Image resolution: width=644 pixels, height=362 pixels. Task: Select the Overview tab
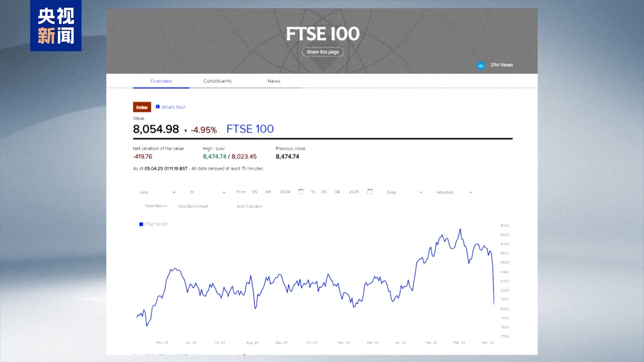161,81
